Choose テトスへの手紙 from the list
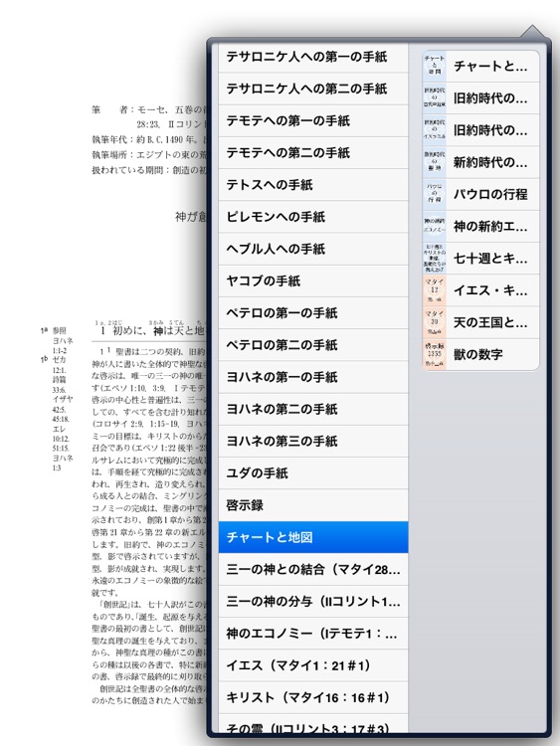560x746 pixels. click(x=313, y=185)
